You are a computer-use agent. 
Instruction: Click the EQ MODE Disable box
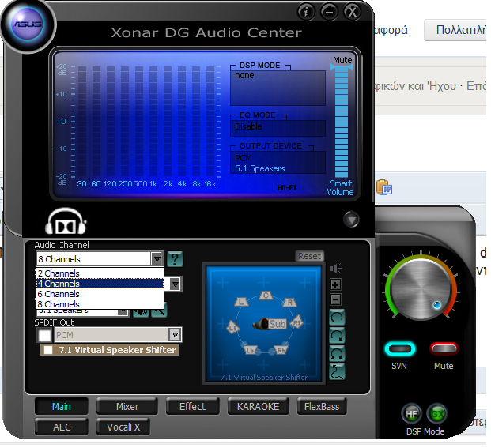point(278,128)
